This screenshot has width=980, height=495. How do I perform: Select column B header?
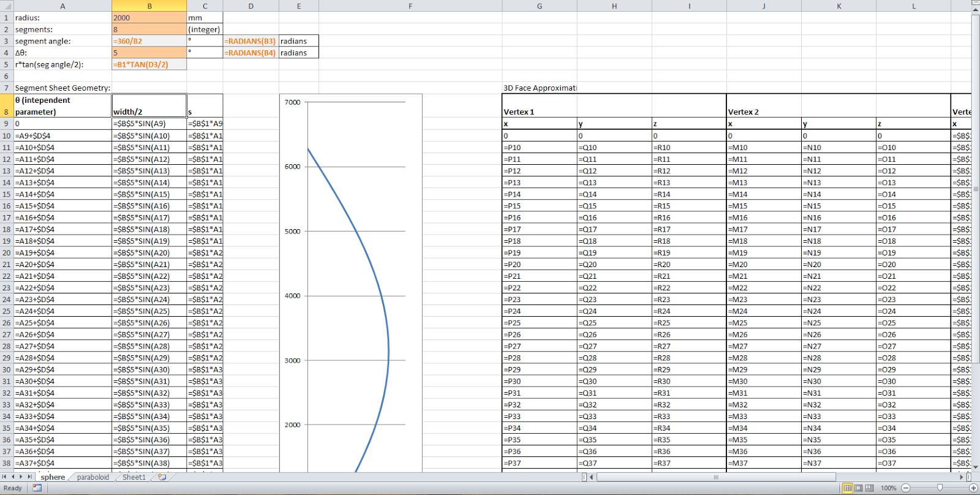(x=149, y=6)
